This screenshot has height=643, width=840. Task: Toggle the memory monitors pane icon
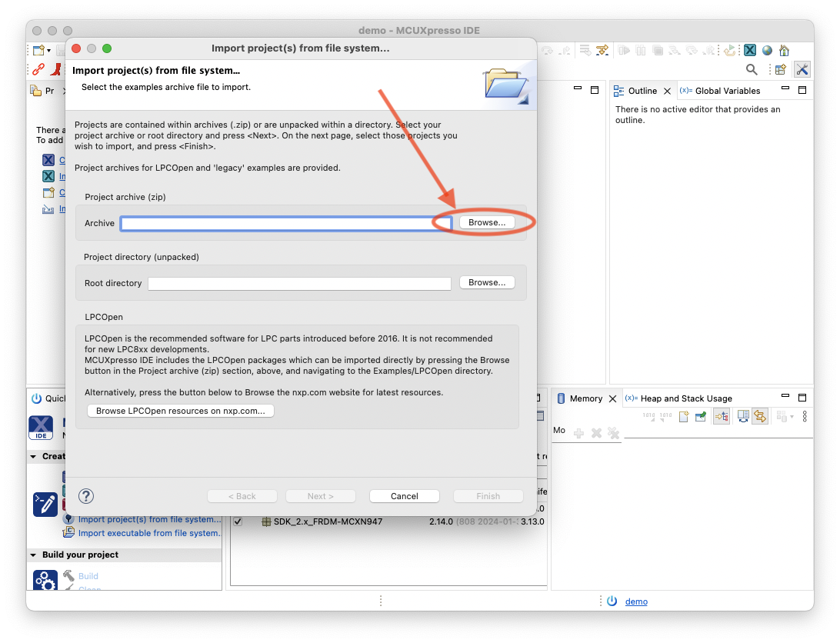click(722, 416)
